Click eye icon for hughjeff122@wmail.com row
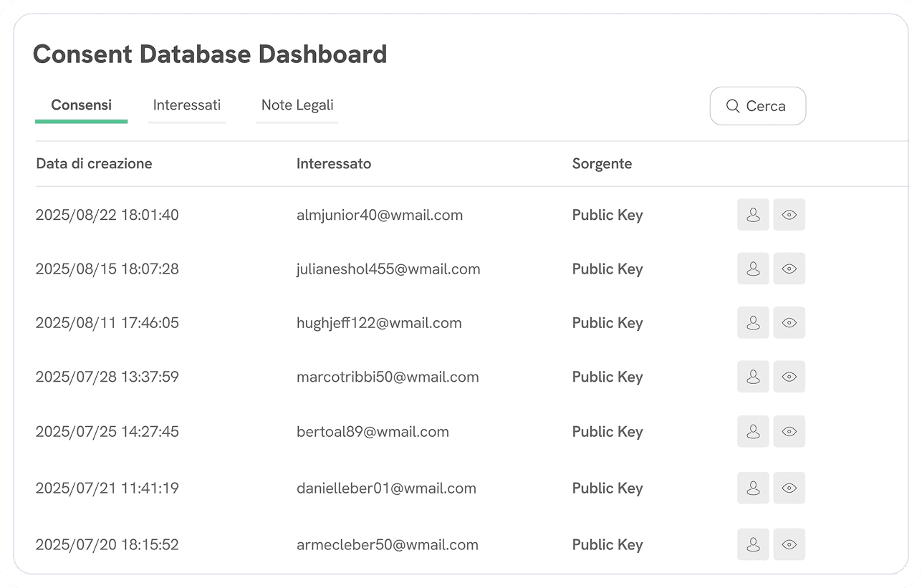This screenshot has height=588, width=922. [789, 323]
